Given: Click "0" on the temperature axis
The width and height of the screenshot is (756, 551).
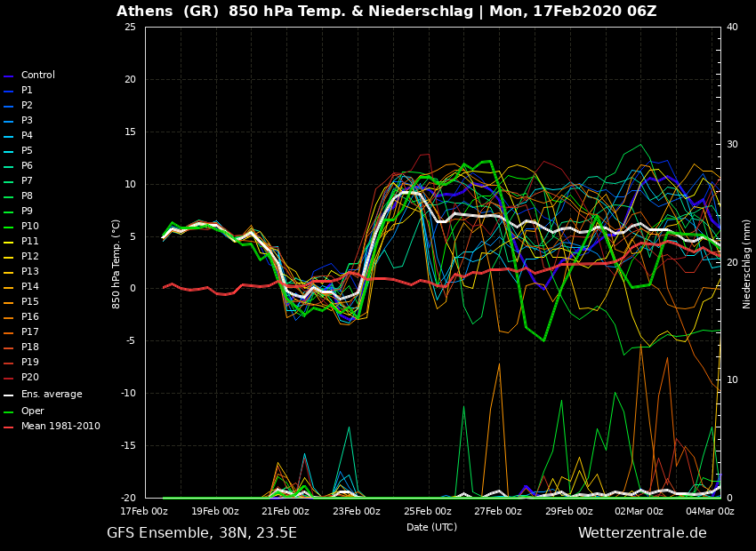Looking at the screenshot, I should 133,289.
